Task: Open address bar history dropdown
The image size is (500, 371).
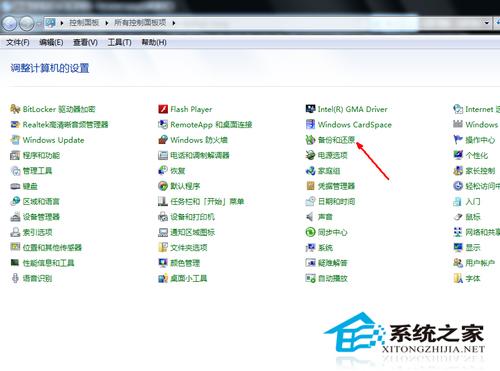Action: pos(487,23)
